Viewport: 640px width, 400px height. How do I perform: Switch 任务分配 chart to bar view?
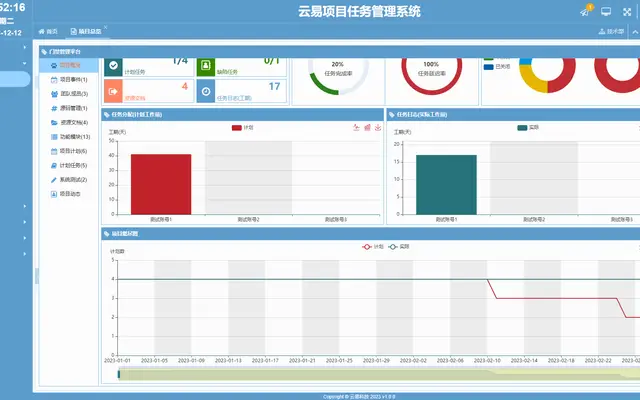367,127
